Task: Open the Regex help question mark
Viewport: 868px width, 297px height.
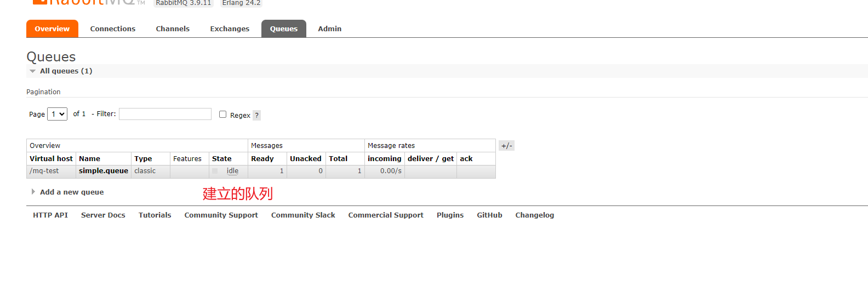Action: [x=256, y=115]
